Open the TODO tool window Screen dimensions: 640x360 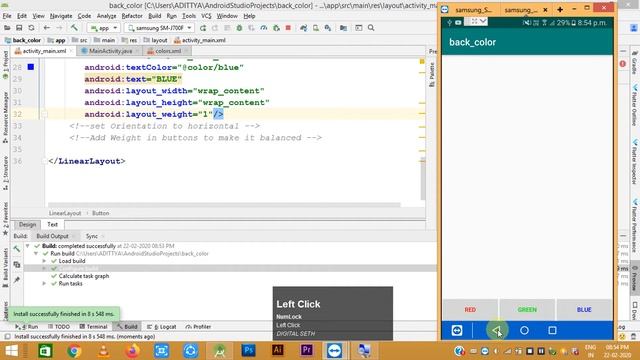(59, 327)
